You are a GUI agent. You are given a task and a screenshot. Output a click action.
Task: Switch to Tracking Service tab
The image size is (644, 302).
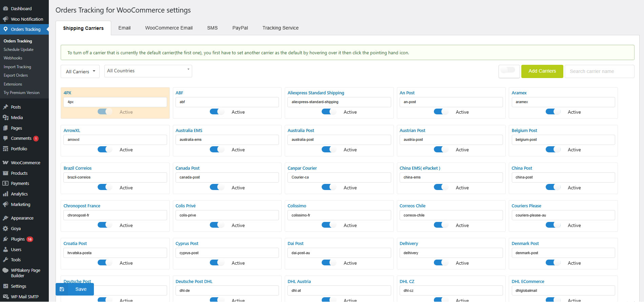click(x=280, y=28)
